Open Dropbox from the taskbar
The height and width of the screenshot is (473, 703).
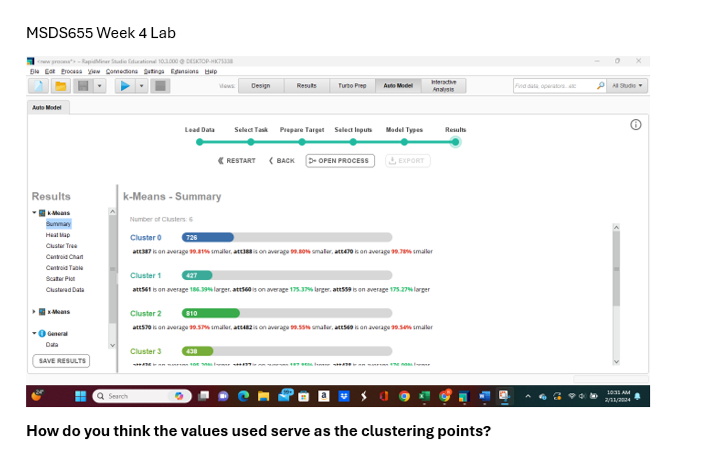point(344,396)
